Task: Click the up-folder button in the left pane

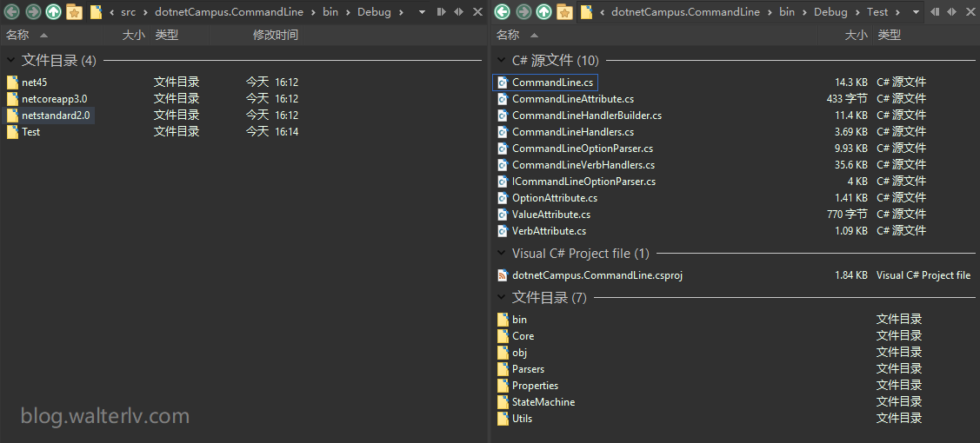Action: 54,12
